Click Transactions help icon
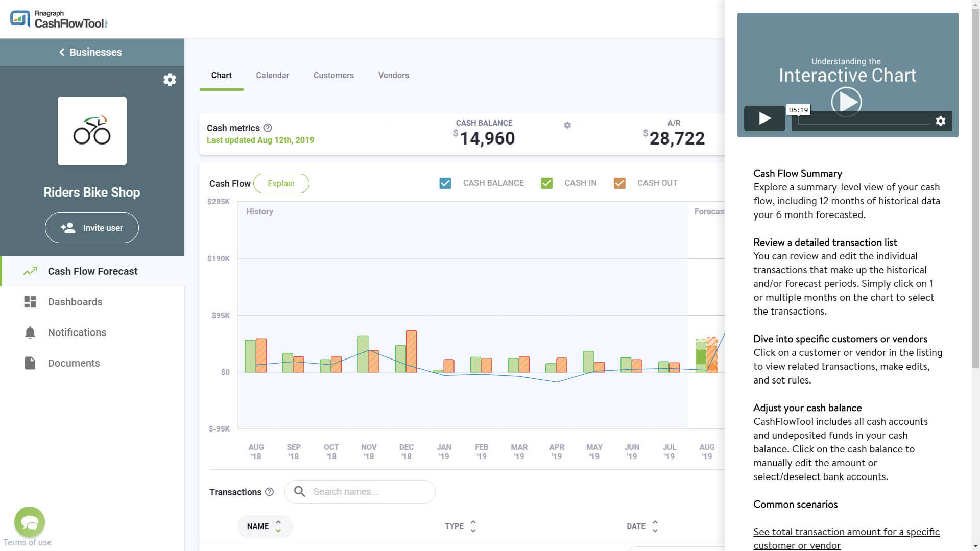This screenshot has width=980, height=551. click(270, 492)
